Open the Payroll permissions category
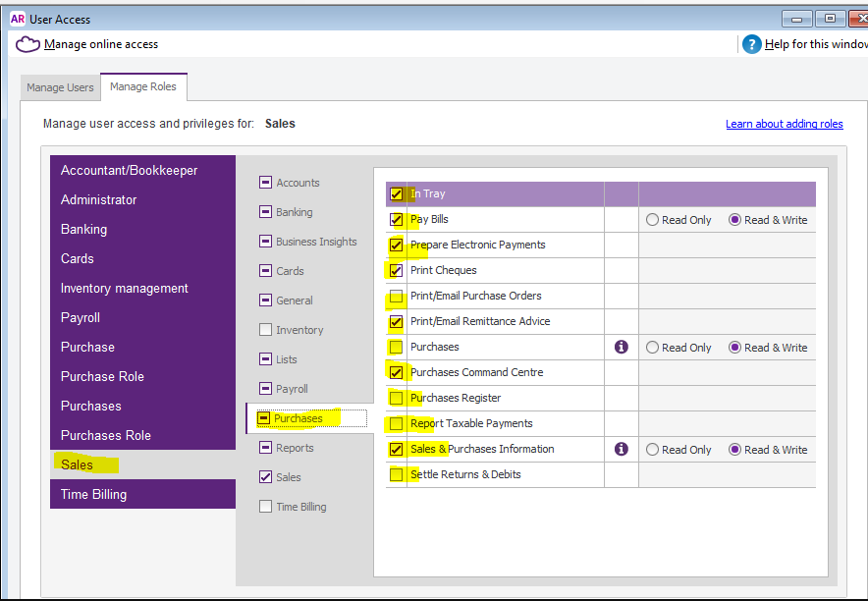 292,389
